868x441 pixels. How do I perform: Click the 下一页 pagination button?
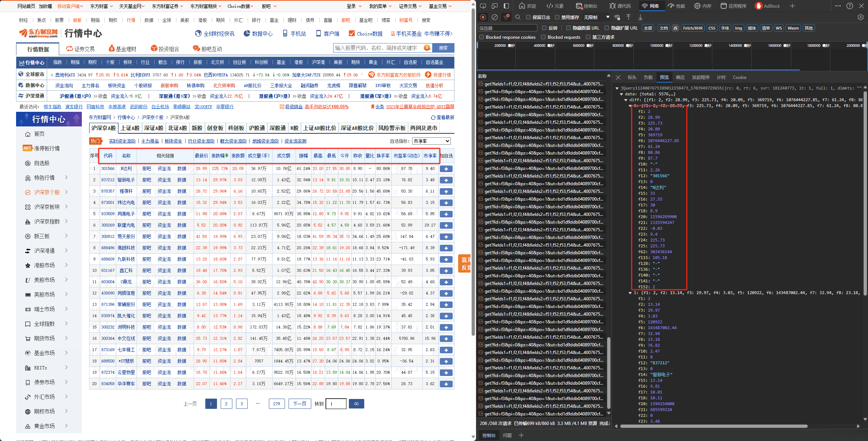coord(300,404)
